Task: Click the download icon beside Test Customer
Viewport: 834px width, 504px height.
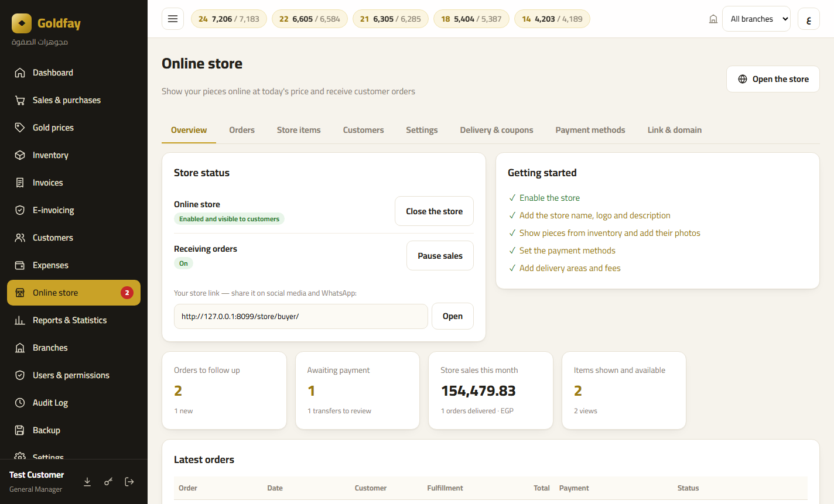Action: 87,482
